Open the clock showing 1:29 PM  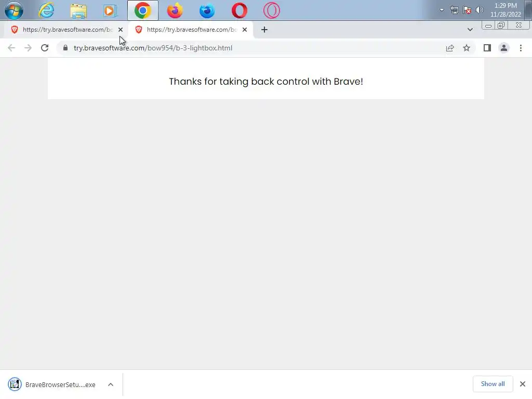tap(506, 10)
